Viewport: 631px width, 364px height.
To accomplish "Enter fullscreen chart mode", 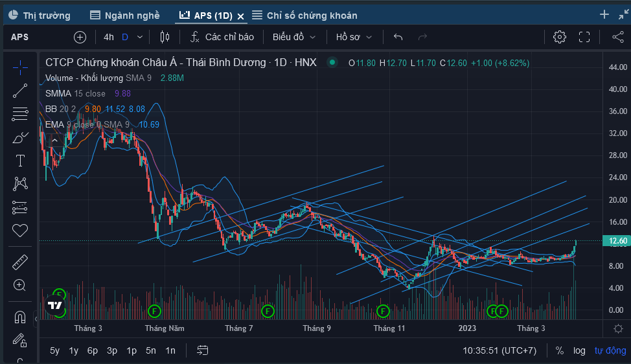I will coord(584,37).
